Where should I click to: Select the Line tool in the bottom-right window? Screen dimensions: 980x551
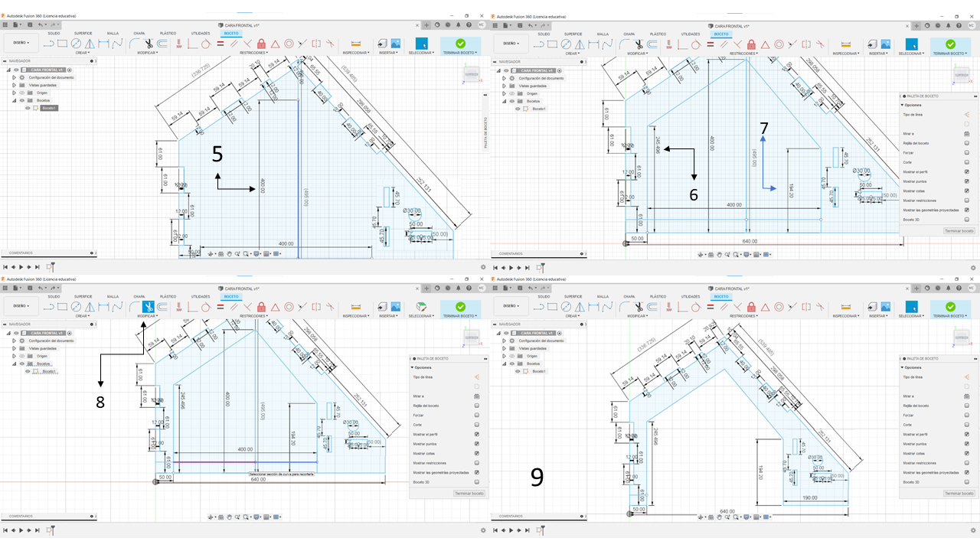538,307
